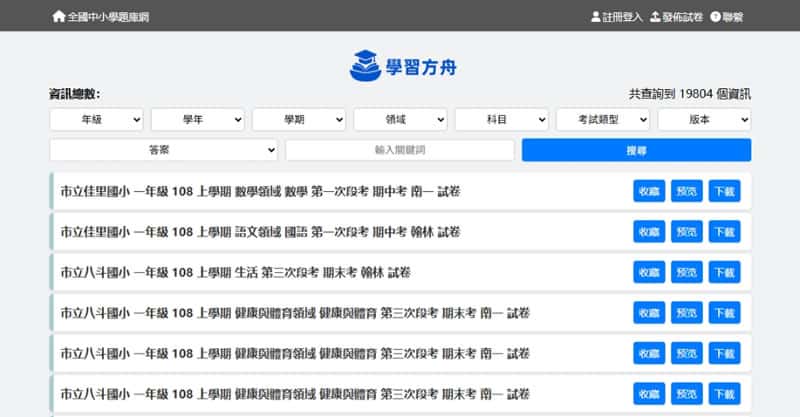The width and height of the screenshot is (800, 417).
Task: Open the 答案 filter dropdown
Action: coord(163,150)
